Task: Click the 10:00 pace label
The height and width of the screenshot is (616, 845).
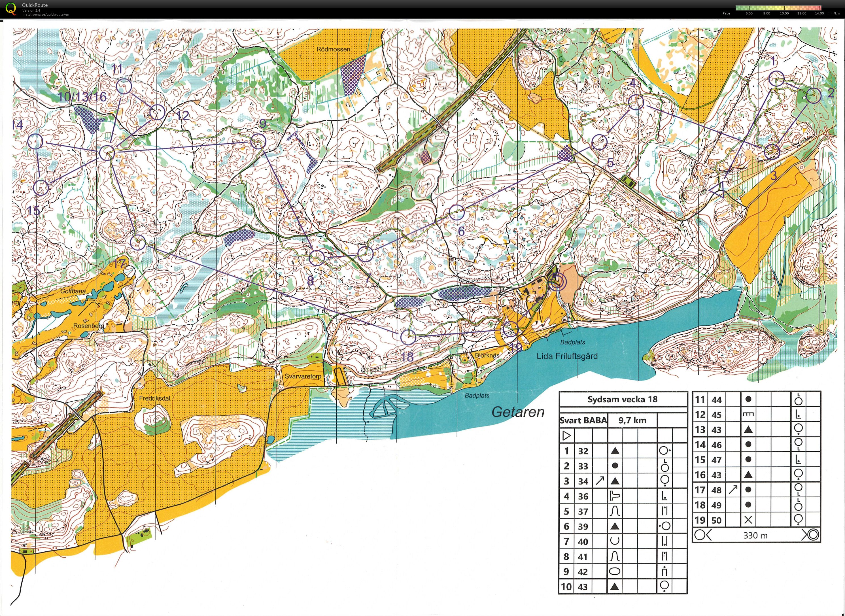Action: click(784, 13)
